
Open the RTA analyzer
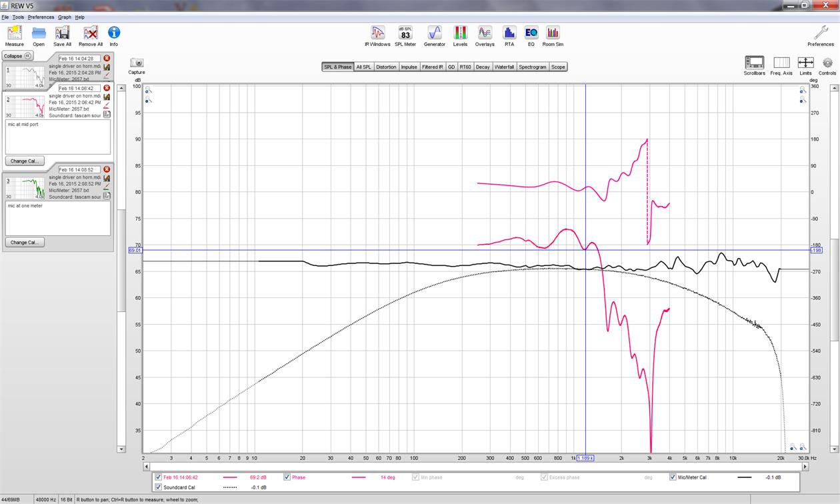point(509,36)
